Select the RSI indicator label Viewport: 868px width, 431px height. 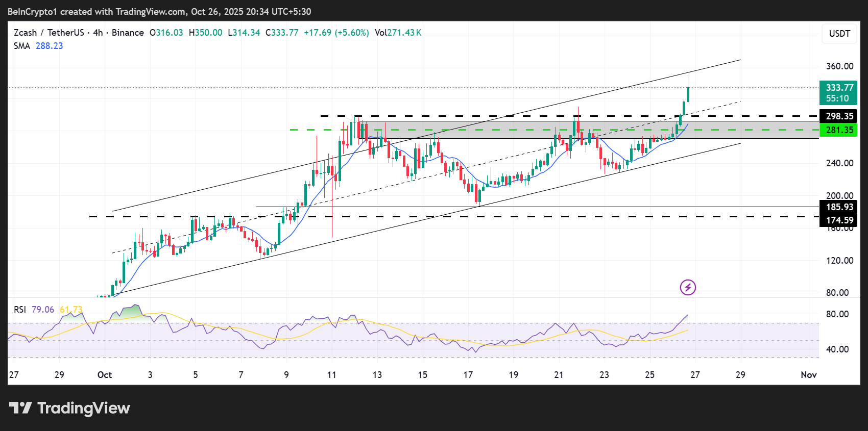point(19,310)
